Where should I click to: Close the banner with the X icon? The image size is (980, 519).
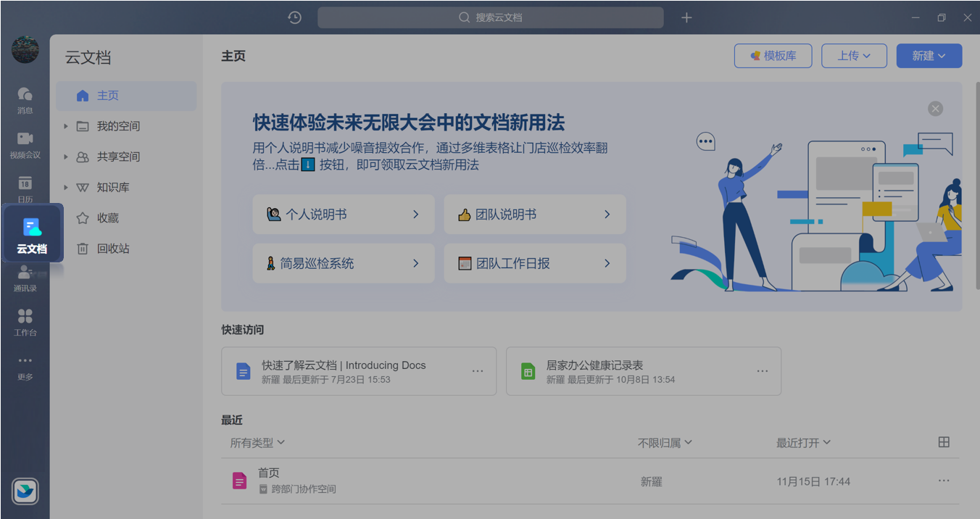(x=935, y=109)
